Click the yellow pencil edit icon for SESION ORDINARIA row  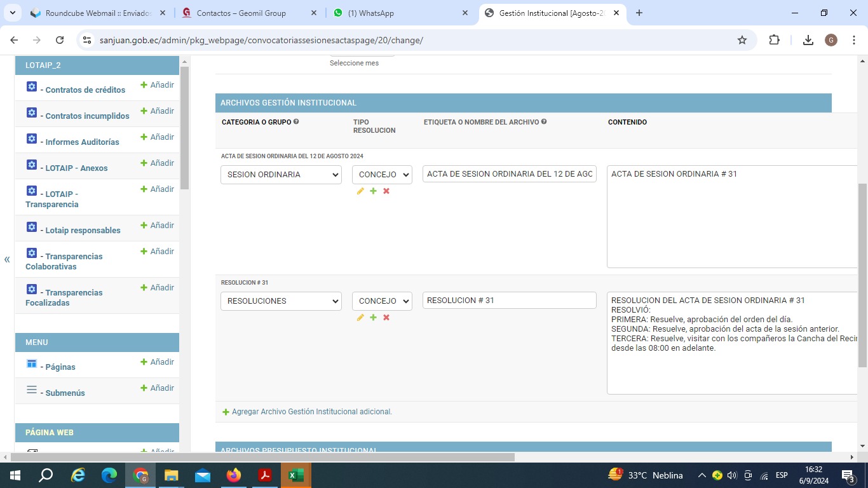coord(360,191)
